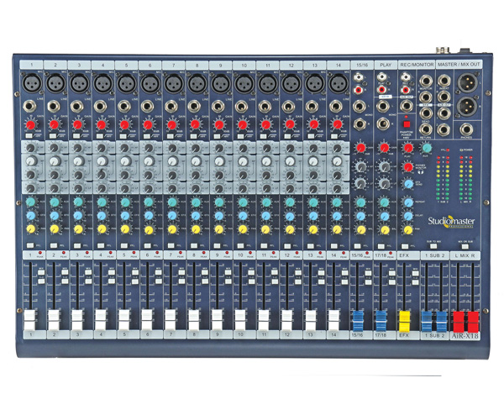This screenshot has height=420, width=504.
Task: Click the REC/MONITOR header label
Action: pyautogui.click(x=417, y=65)
